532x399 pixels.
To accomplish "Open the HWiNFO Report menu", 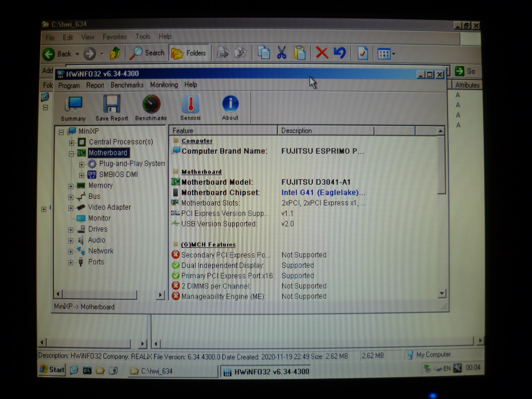I will [95, 85].
